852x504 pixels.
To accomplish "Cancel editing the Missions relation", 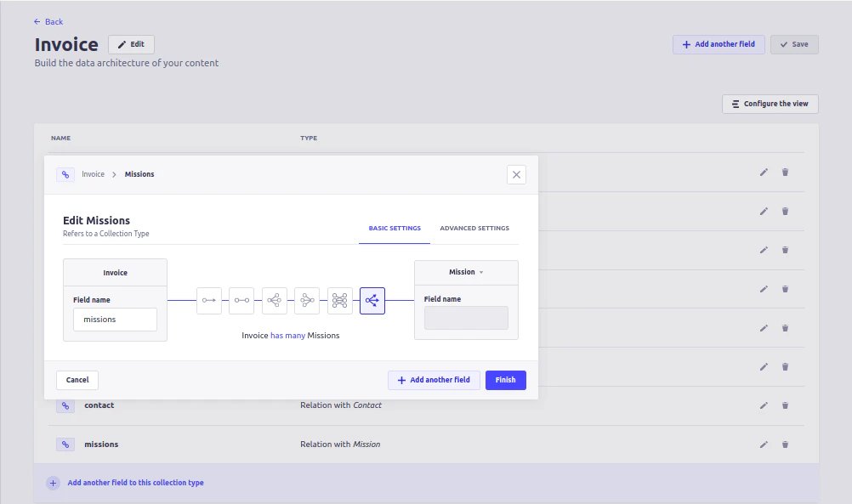I will (x=77, y=380).
